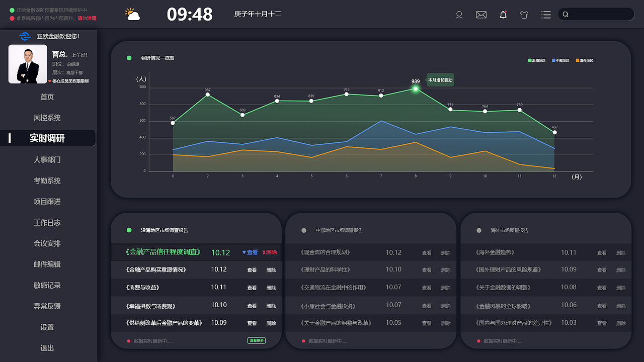Open the T-shirt theme icon

524,15
